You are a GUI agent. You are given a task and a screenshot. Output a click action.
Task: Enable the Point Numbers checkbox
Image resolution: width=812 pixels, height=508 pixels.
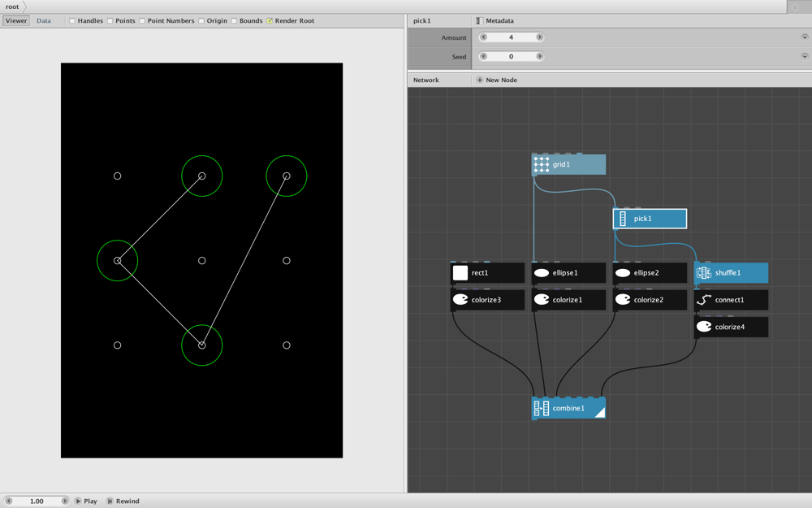click(x=142, y=21)
